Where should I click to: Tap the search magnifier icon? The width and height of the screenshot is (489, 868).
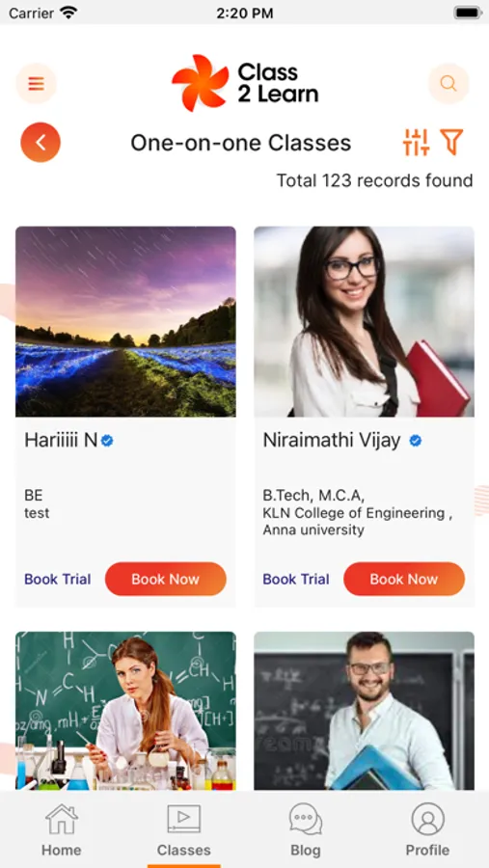[x=448, y=84]
